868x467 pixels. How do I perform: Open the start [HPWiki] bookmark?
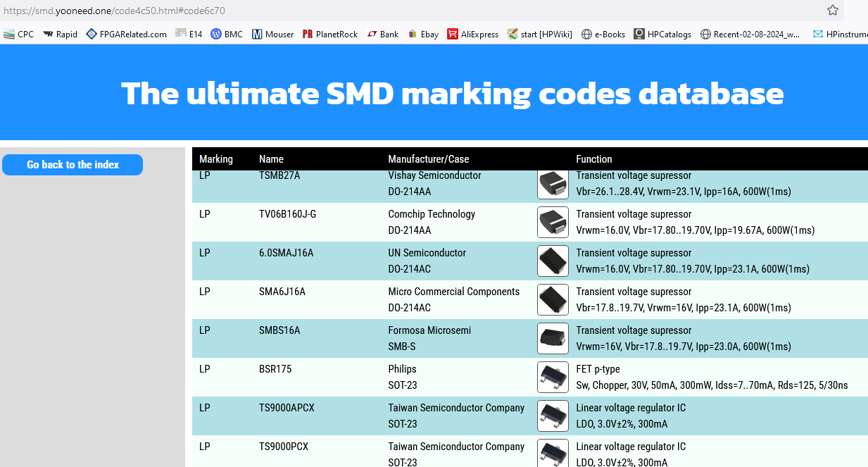click(540, 34)
